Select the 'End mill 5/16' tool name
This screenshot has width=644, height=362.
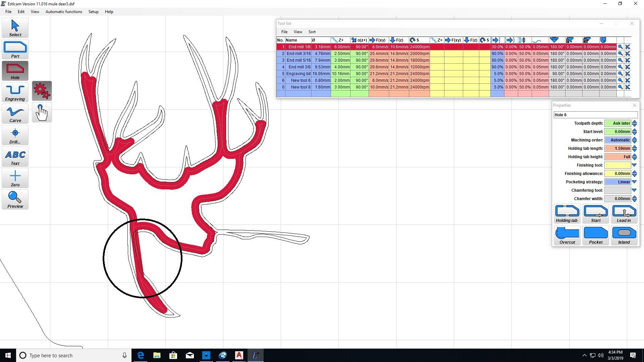(299, 60)
